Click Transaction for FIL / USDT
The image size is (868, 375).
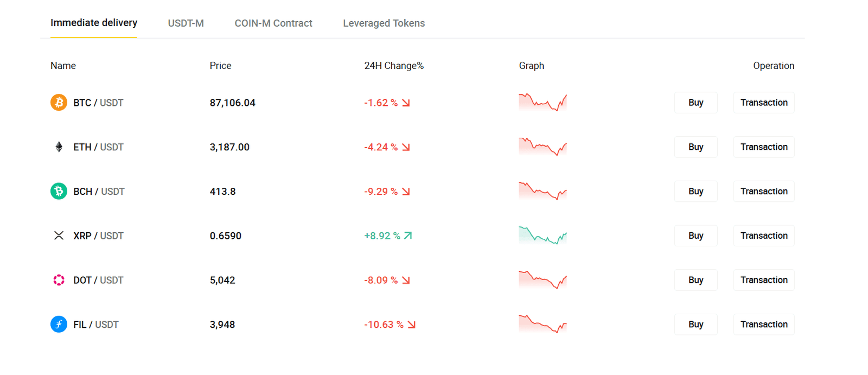click(763, 324)
